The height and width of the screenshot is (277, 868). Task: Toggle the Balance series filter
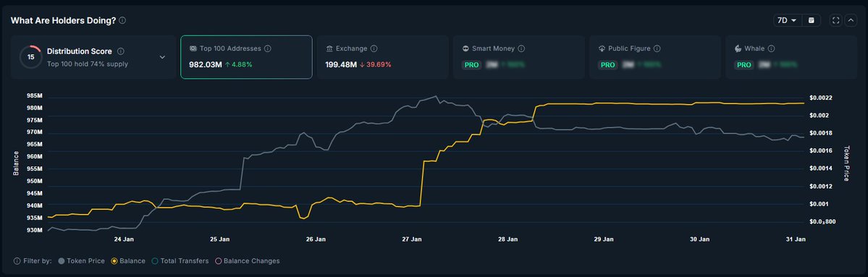pos(128,261)
